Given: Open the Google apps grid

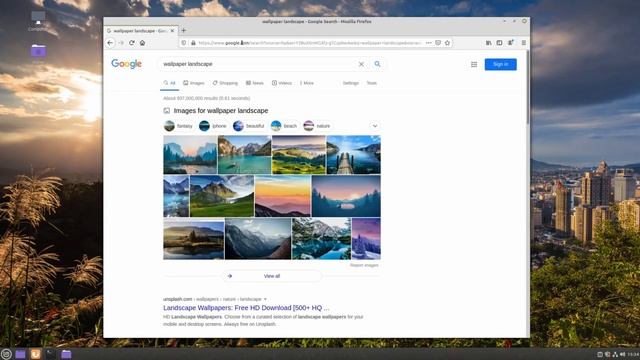Looking at the screenshot, I should 474,64.
